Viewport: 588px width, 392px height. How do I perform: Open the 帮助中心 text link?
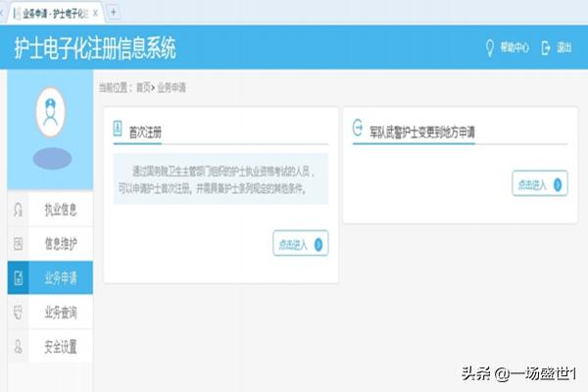coord(514,47)
